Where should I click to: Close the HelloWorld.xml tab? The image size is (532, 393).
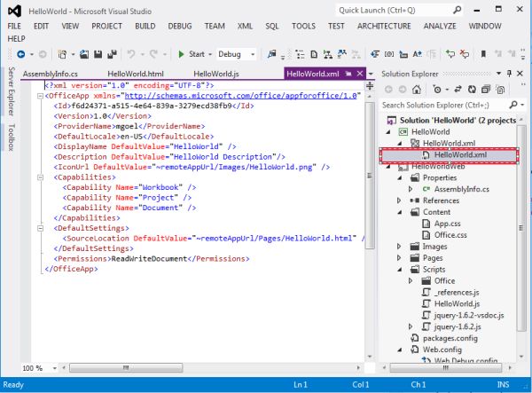(x=360, y=74)
